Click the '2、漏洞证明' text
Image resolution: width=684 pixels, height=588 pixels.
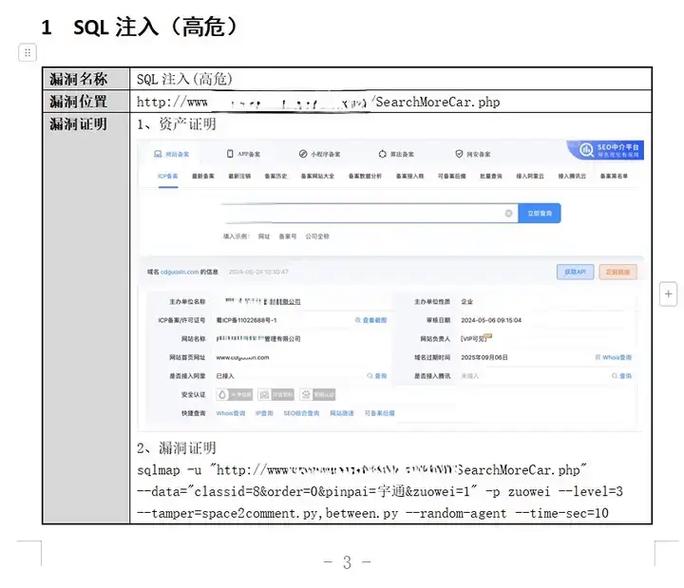(176, 448)
